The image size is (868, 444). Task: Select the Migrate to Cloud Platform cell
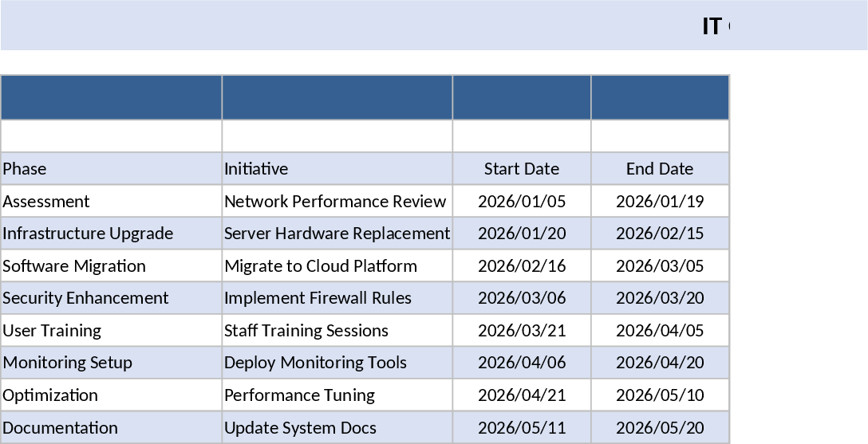click(336, 265)
